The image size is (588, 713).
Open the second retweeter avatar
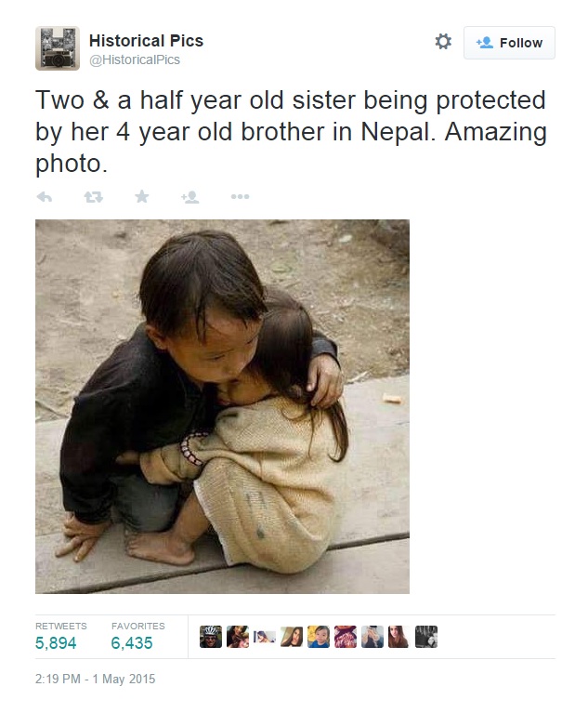pyautogui.click(x=238, y=637)
